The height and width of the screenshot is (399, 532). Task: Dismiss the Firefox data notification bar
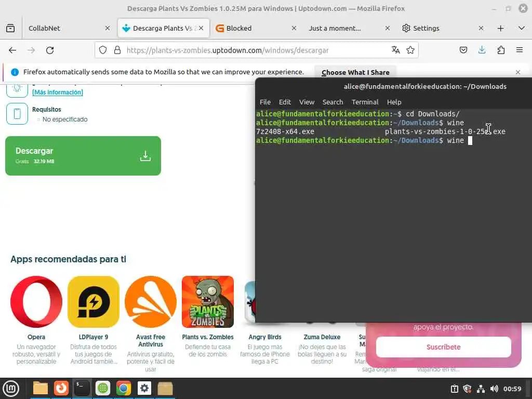[x=518, y=72]
